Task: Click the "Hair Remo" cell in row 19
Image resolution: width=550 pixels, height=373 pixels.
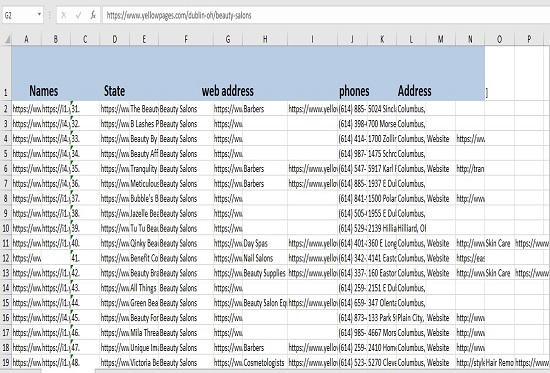Action: 499,362
